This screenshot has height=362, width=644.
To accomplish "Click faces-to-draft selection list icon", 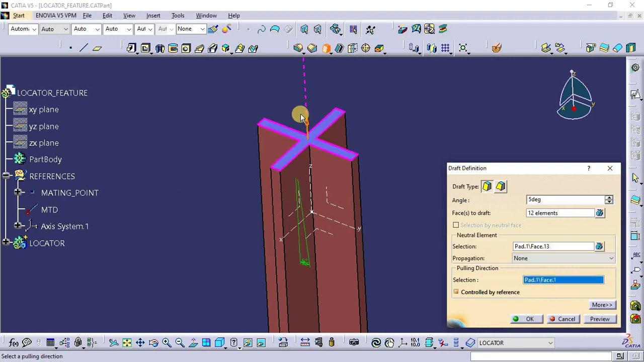I will [x=599, y=213].
